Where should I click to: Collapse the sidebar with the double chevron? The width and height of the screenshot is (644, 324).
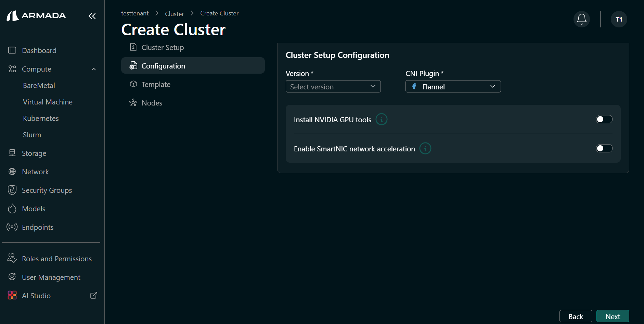(92, 16)
